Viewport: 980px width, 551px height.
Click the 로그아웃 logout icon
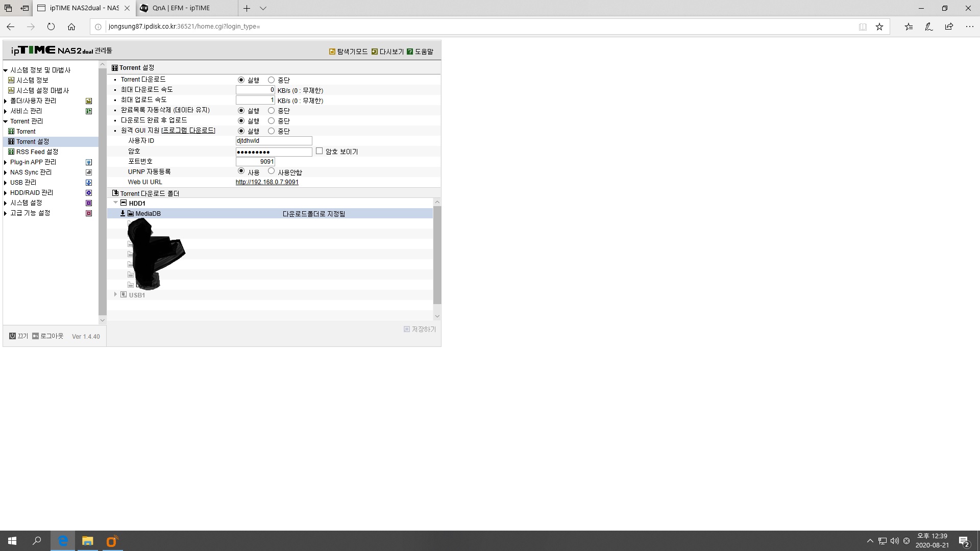tap(35, 336)
